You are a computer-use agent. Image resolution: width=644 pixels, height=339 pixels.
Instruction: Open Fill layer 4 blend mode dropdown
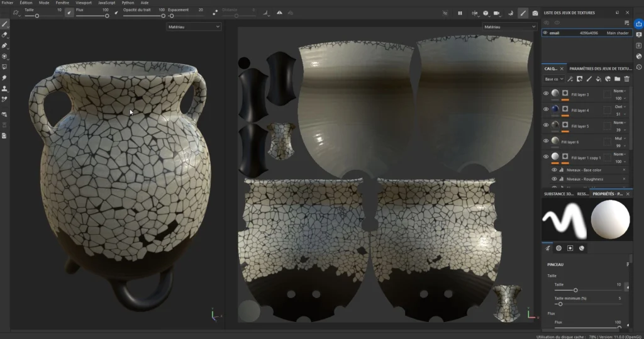click(x=619, y=107)
